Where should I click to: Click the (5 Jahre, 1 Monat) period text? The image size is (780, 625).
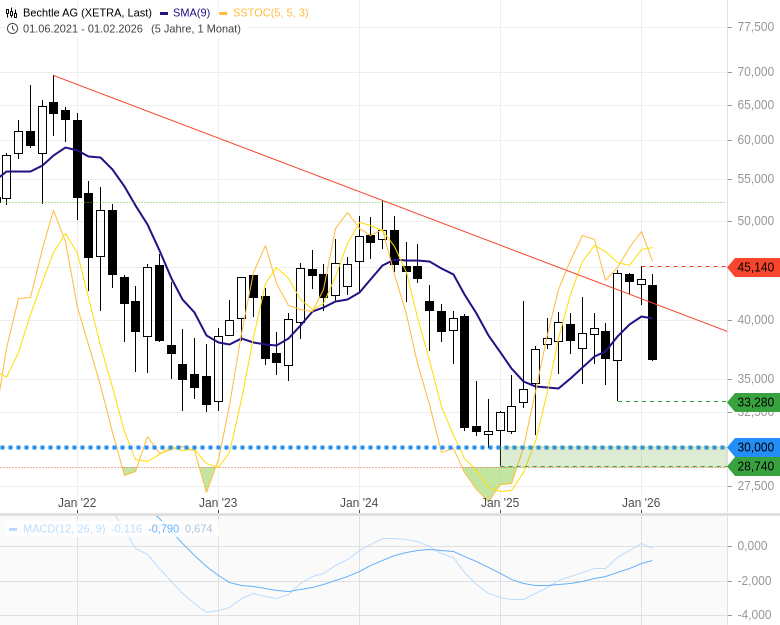196,28
